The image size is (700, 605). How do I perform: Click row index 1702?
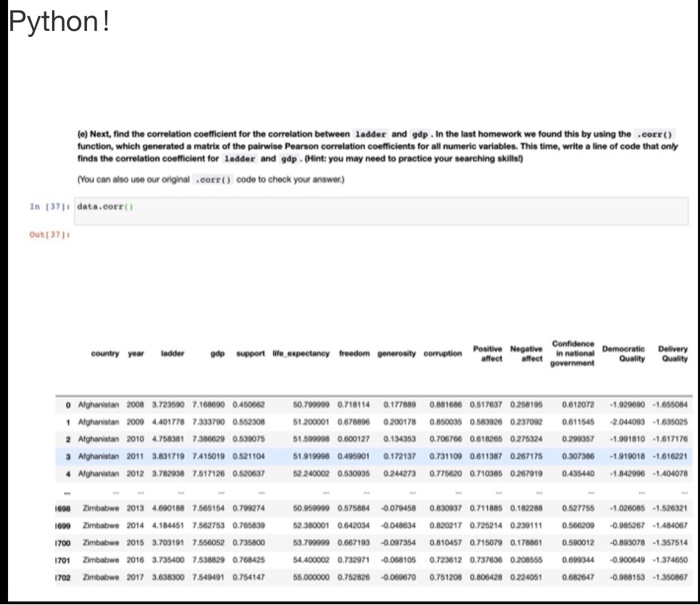click(x=63, y=577)
